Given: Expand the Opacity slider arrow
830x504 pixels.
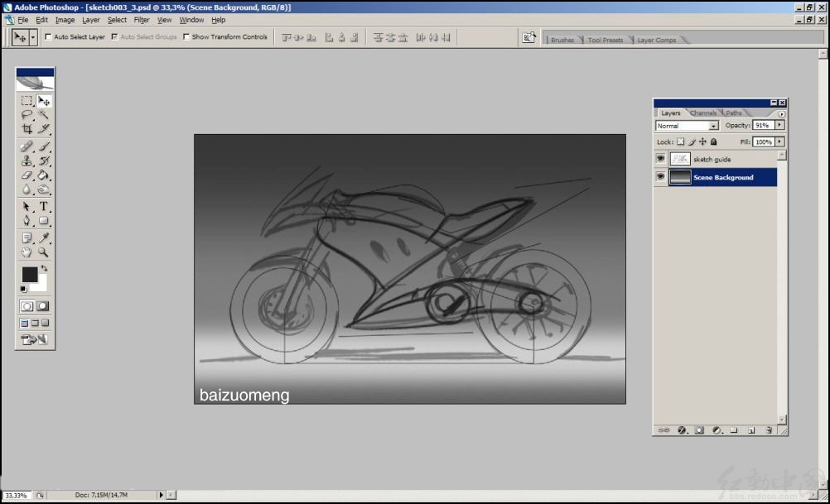Looking at the screenshot, I should 779,125.
